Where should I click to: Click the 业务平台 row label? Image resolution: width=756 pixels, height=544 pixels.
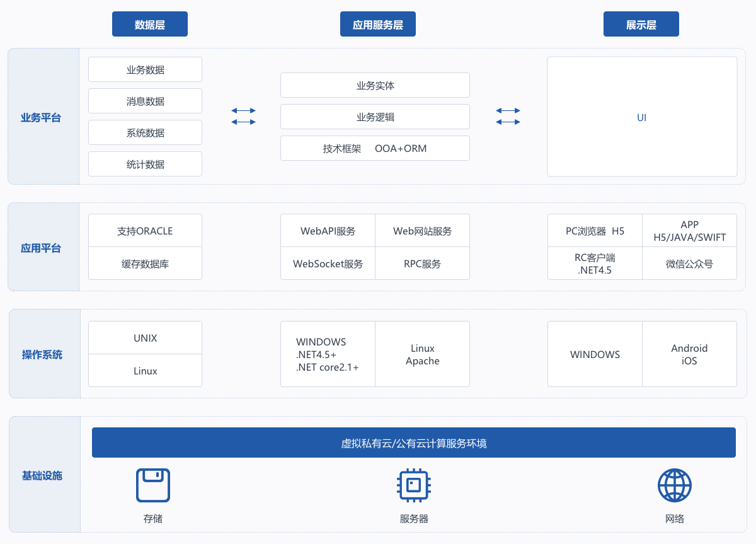coord(41,117)
